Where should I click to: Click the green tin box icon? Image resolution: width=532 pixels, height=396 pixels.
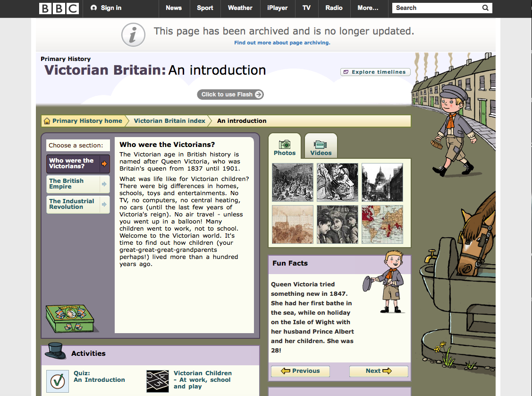pyautogui.click(x=70, y=318)
